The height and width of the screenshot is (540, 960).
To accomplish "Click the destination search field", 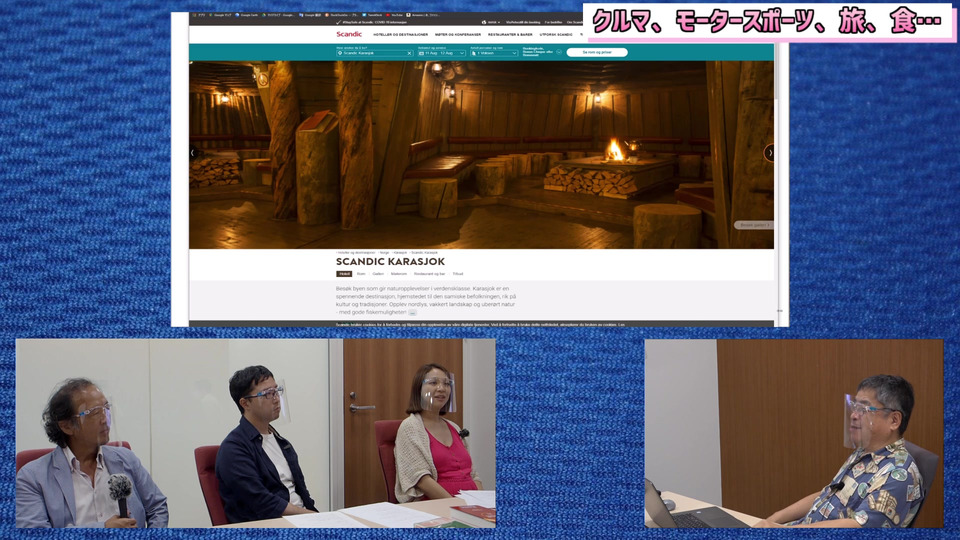I will pos(372,53).
